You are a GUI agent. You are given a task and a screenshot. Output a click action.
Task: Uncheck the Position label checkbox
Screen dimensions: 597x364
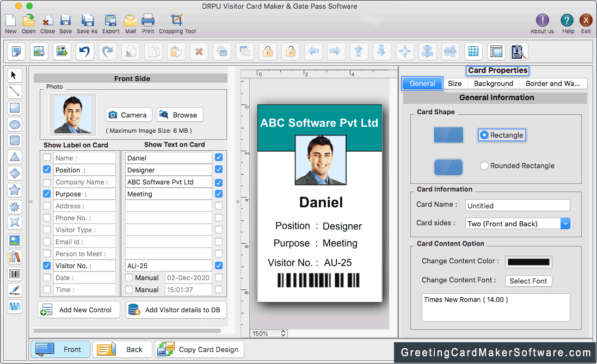click(x=47, y=169)
